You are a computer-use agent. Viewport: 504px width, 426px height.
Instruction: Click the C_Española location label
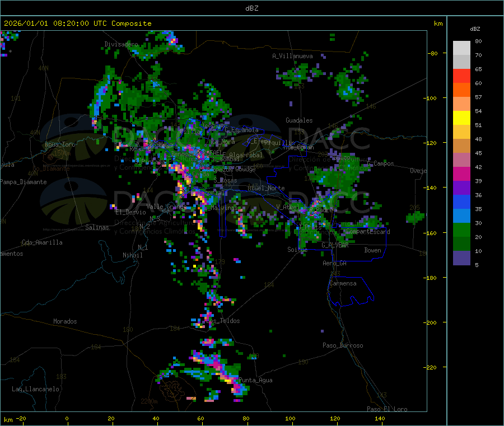pos(242,130)
